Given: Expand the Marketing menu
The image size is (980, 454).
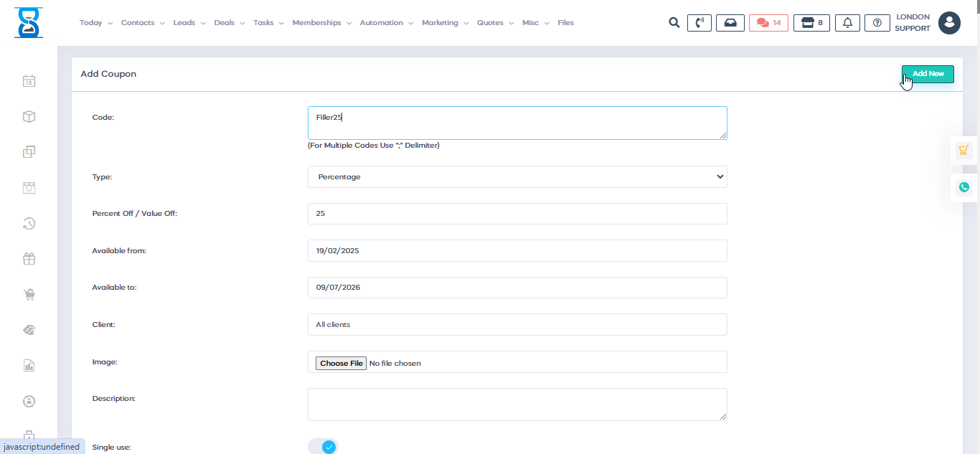Looking at the screenshot, I should (445, 23).
